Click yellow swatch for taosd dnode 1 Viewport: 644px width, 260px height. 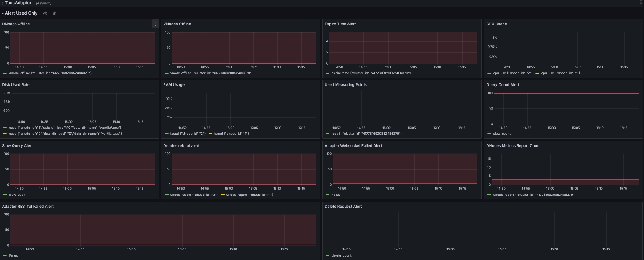(210, 134)
